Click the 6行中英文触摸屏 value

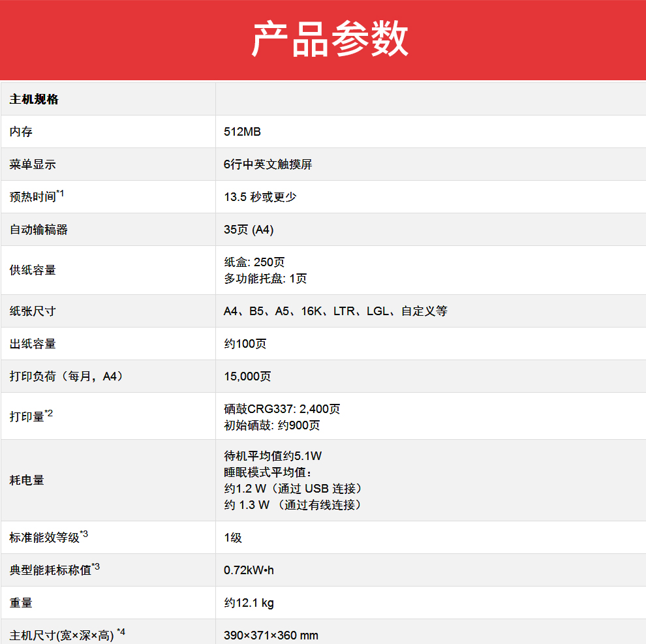click(x=268, y=164)
